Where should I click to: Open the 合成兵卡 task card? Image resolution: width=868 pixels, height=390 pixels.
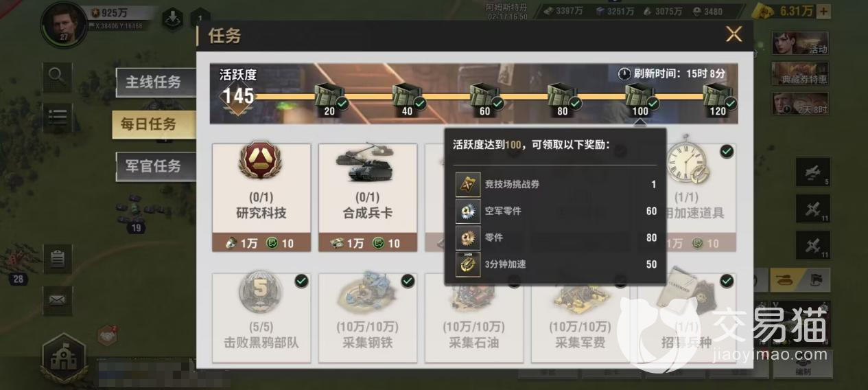coord(368,197)
